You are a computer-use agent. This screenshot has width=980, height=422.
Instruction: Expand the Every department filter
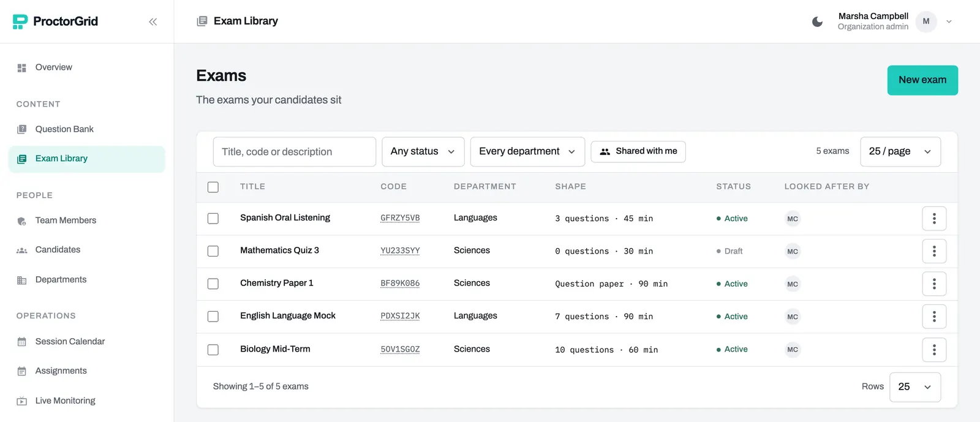click(527, 152)
